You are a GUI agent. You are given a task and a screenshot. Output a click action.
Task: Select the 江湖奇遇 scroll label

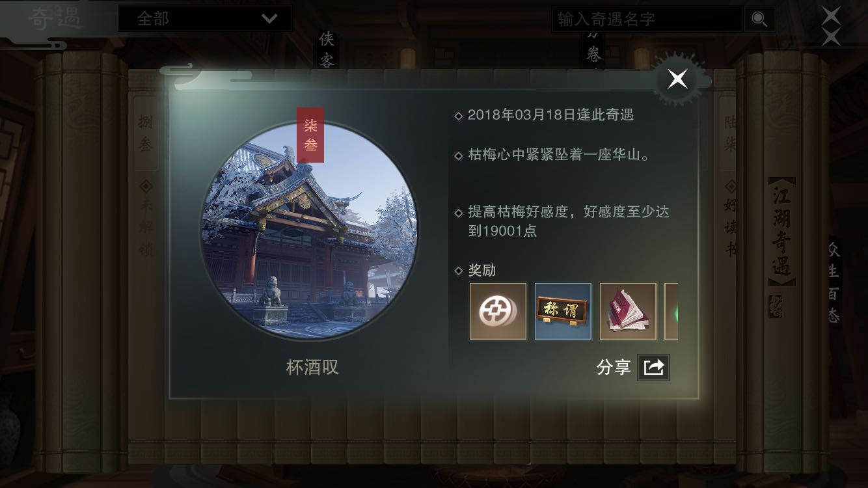tap(781, 232)
